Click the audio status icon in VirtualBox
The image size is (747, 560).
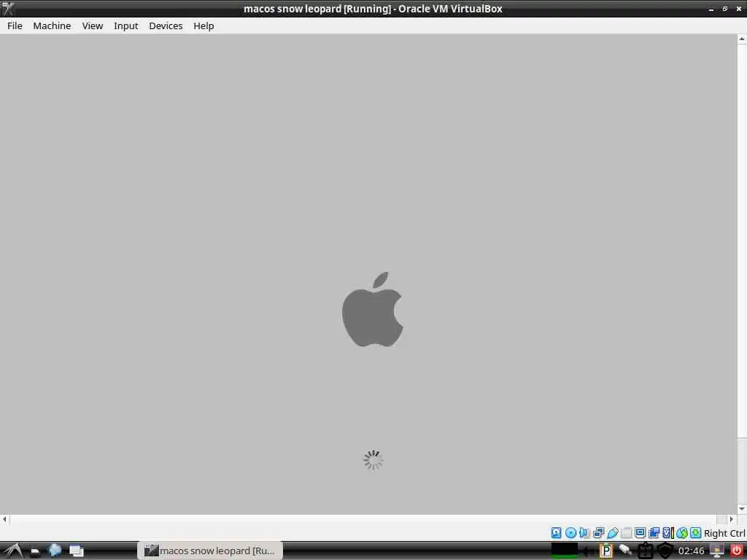(x=584, y=533)
